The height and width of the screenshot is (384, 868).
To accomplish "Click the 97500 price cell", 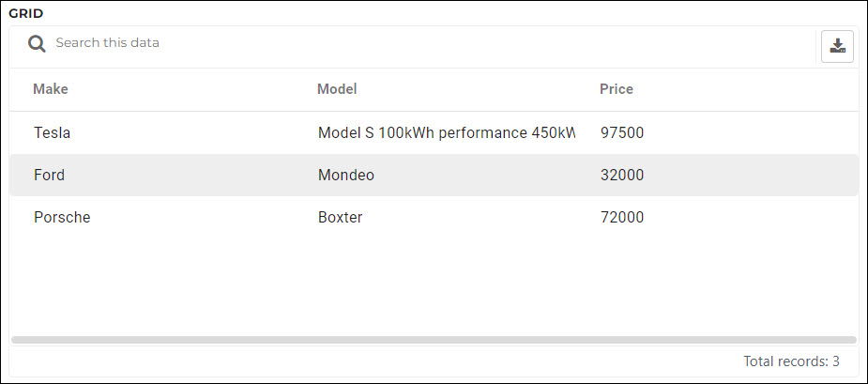I will pos(621,133).
